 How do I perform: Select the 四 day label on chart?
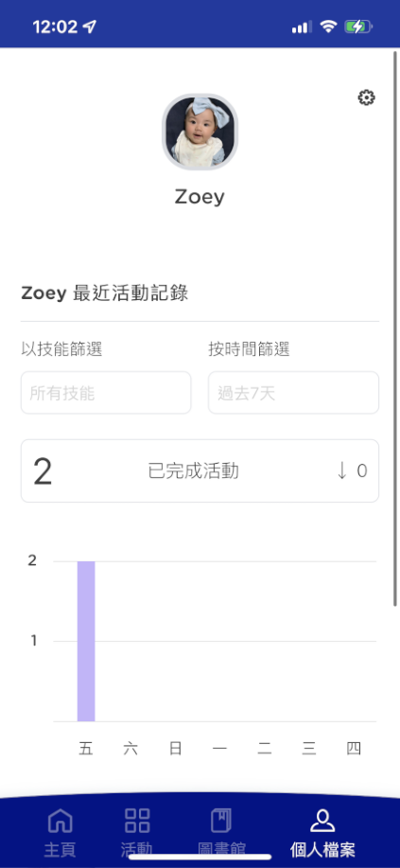[354, 750]
